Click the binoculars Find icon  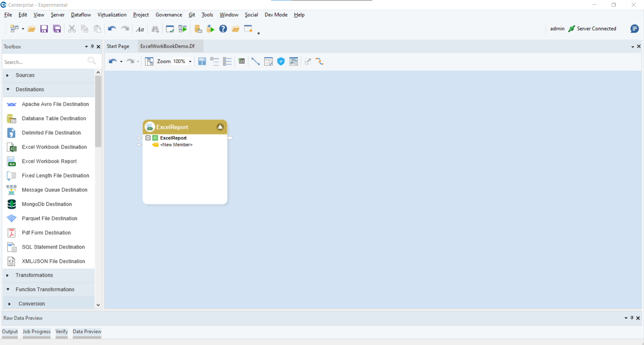point(155,29)
